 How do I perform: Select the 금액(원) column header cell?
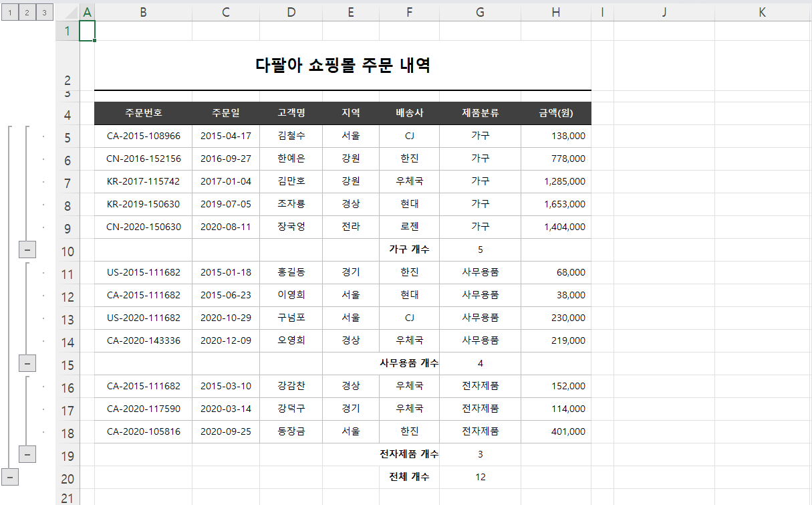point(555,113)
